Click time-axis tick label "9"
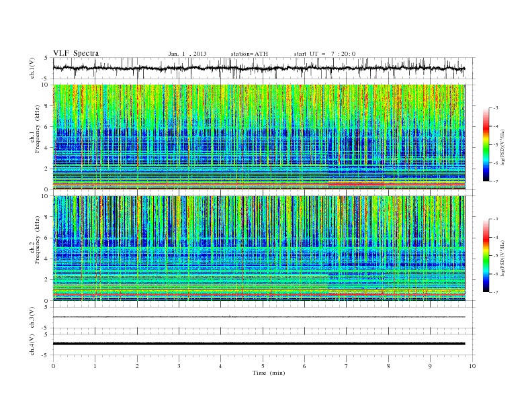Screen dimensions: 532x411 coord(430,366)
